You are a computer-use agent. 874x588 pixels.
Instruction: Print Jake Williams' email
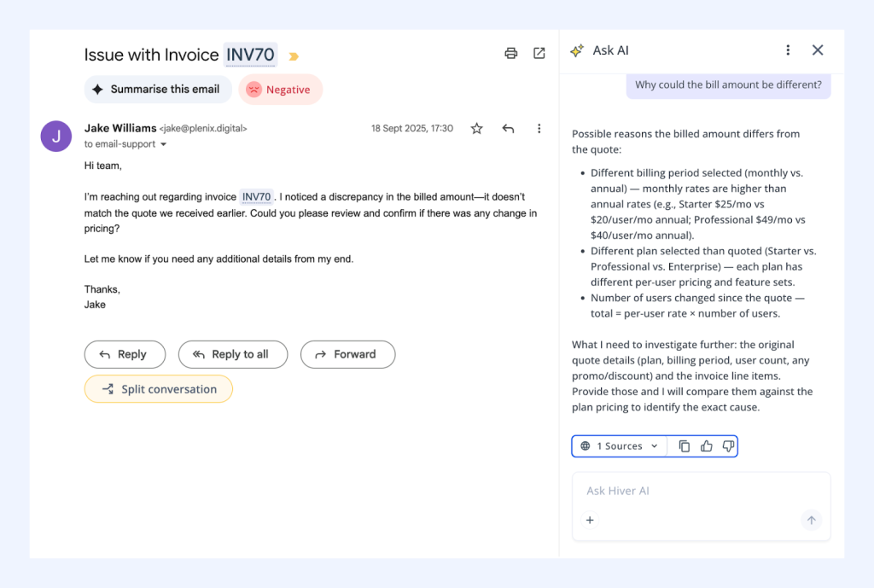(x=510, y=52)
